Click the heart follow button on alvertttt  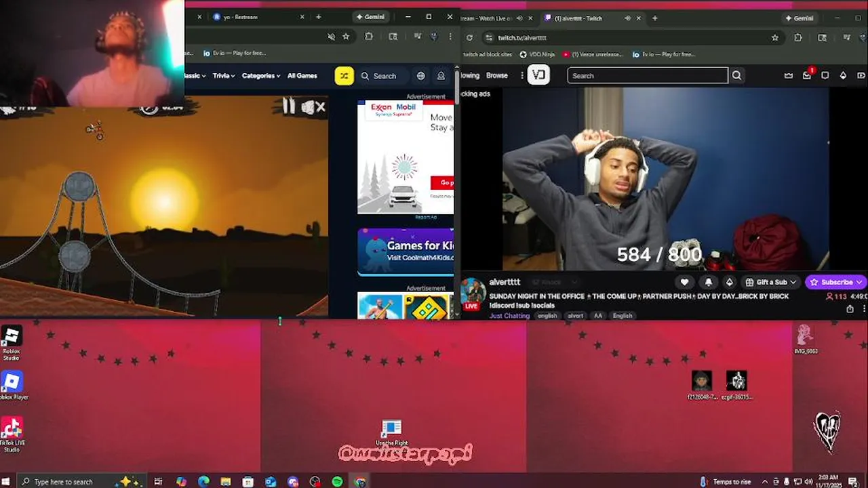coord(685,282)
